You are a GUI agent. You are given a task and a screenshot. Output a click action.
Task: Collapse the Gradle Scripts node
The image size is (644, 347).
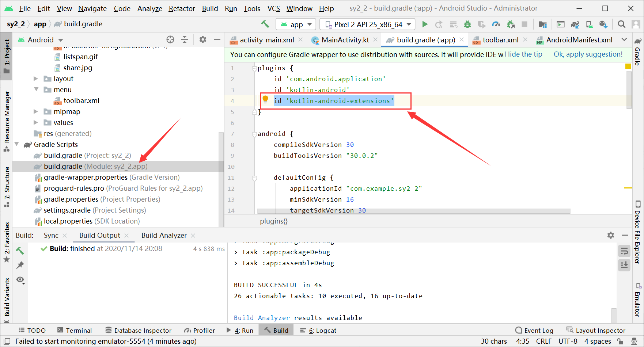point(17,144)
